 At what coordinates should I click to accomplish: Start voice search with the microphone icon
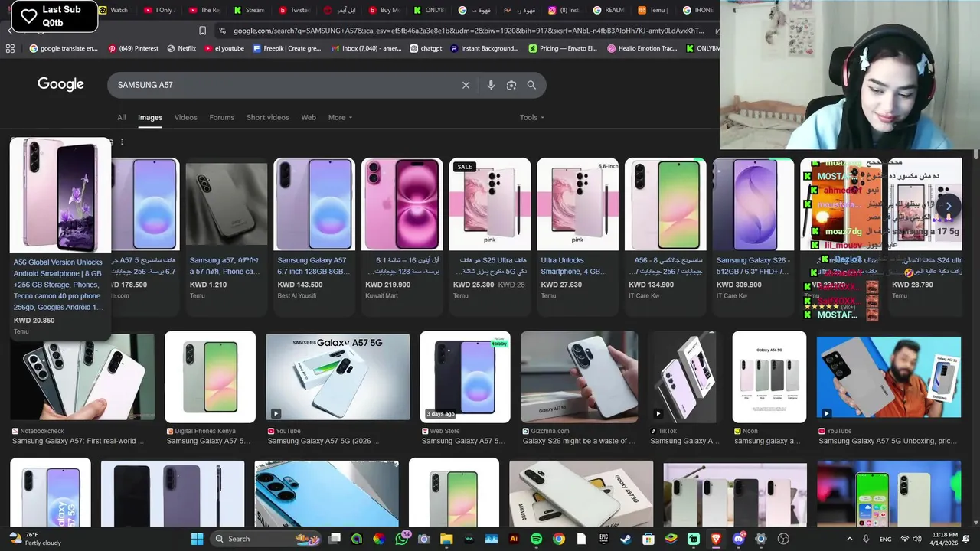point(491,85)
